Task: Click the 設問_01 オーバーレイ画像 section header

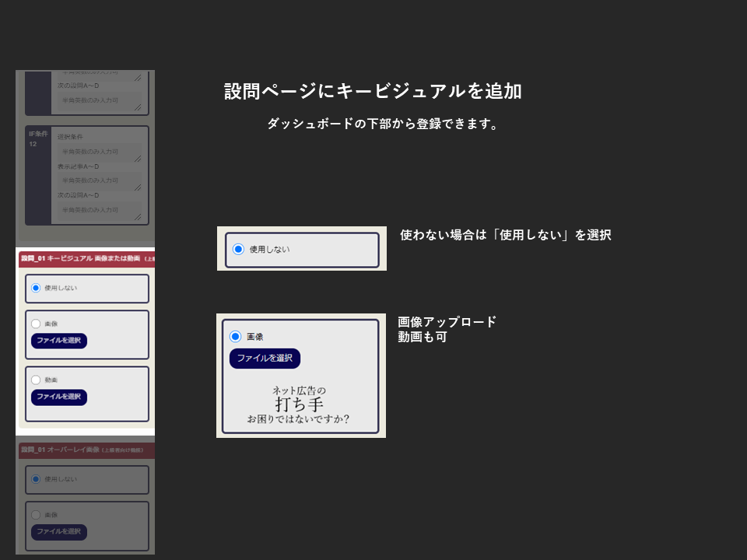Action: 86,450
